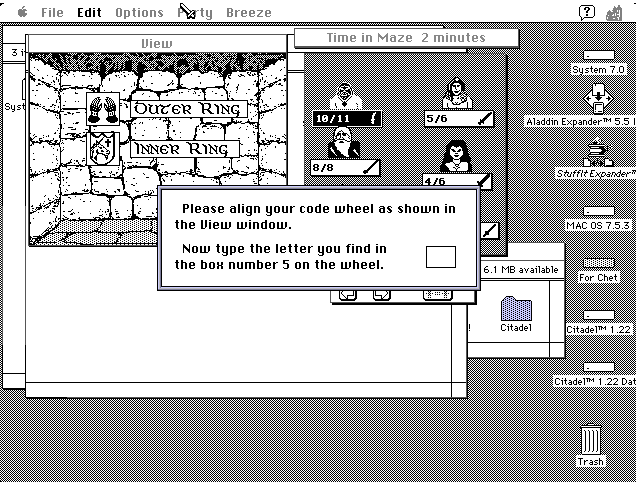Select the jeweled woman portrait above 5/6
The height and width of the screenshot is (482, 636).
(x=457, y=93)
